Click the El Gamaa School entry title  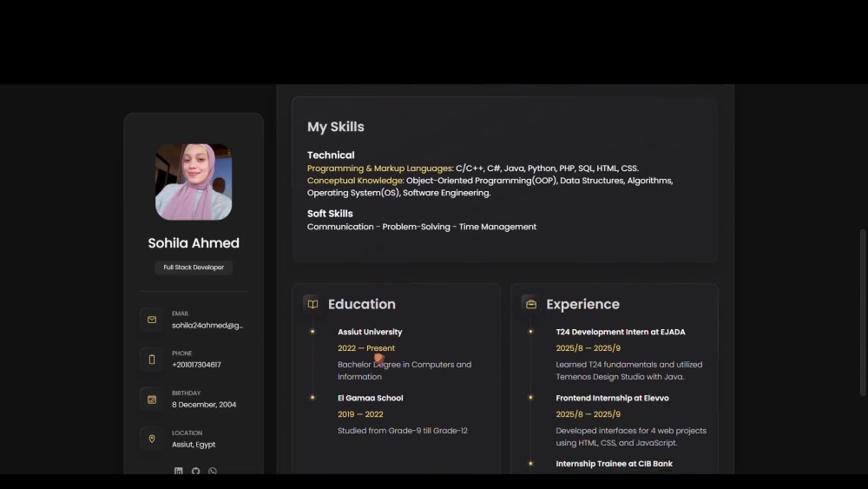click(x=371, y=398)
